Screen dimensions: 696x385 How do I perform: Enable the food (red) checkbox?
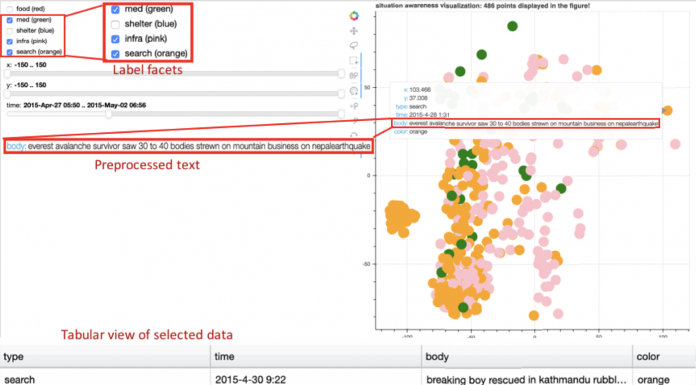[10, 9]
